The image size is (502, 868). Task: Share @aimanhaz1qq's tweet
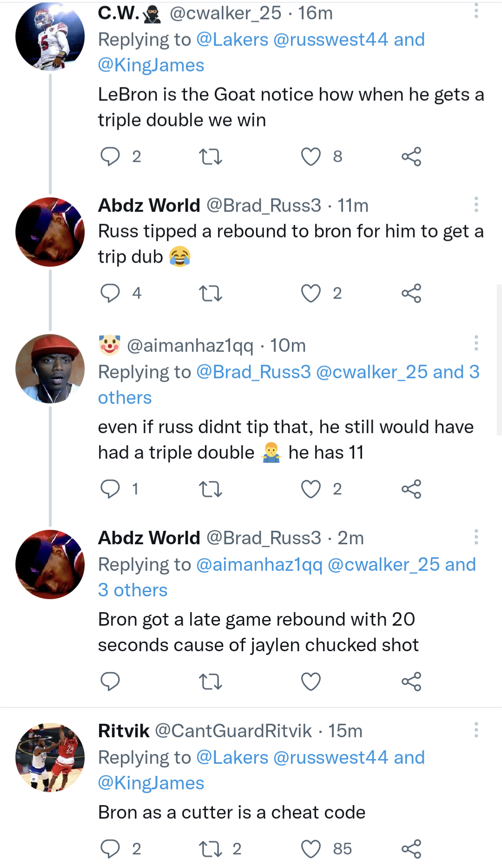pyautogui.click(x=411, y=489)
